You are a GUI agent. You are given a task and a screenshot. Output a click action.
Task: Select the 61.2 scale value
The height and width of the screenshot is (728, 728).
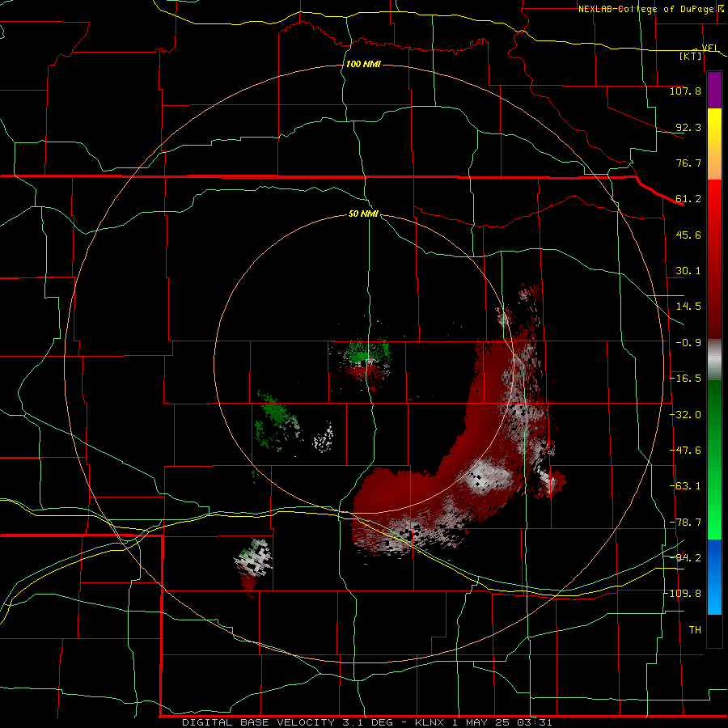pos(688,199)
